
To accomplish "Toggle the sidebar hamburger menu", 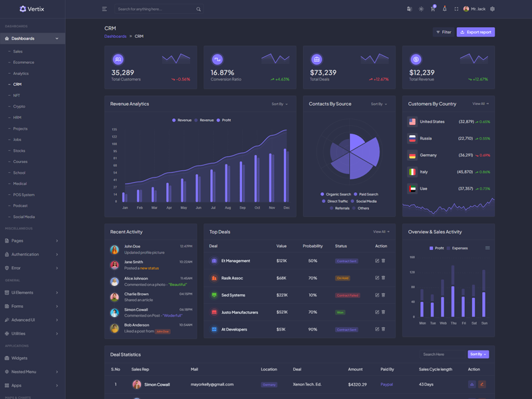I will (x=104, y=9).
